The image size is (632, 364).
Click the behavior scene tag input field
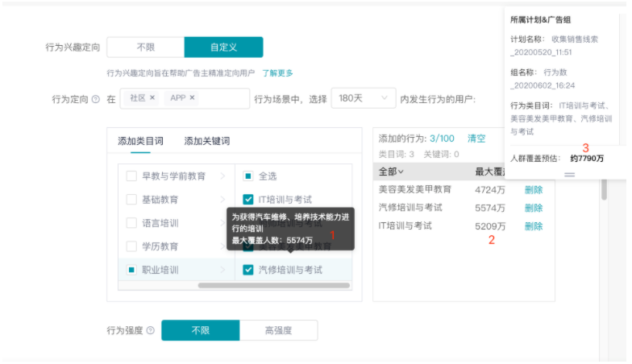[185, 98]
